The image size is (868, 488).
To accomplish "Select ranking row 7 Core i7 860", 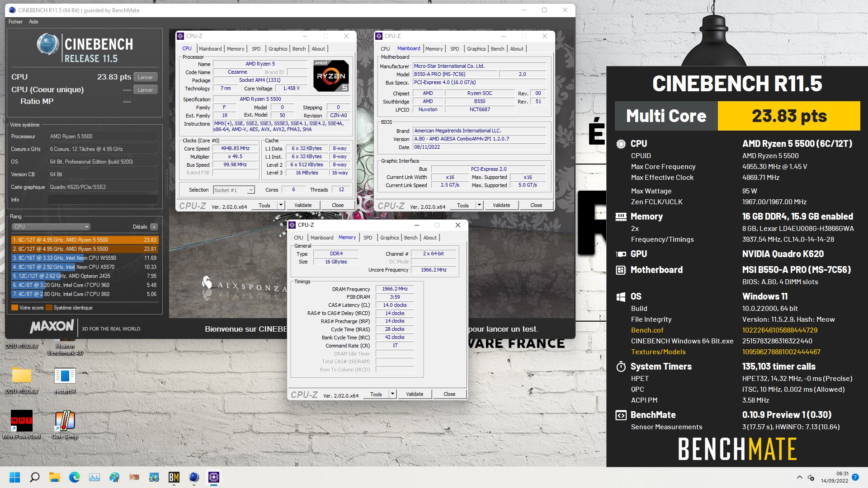I will click(85, 294).
